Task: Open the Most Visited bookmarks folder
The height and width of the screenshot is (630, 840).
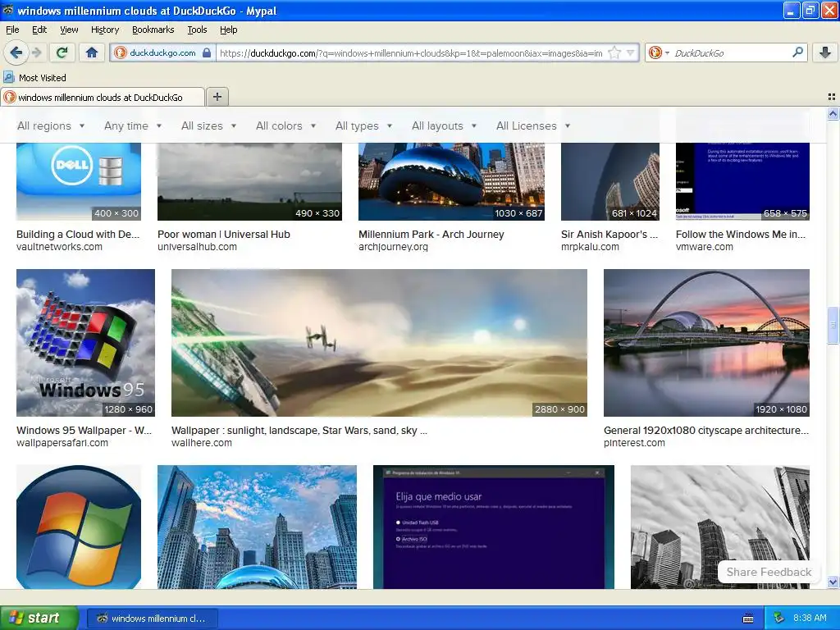Action: (35, 78)
